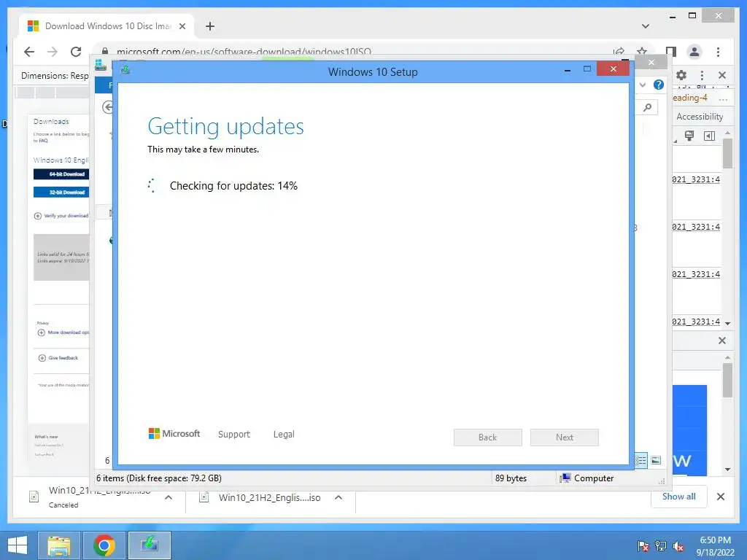
Task: Click the Windows Start button
Action: [x=18, y=545]
